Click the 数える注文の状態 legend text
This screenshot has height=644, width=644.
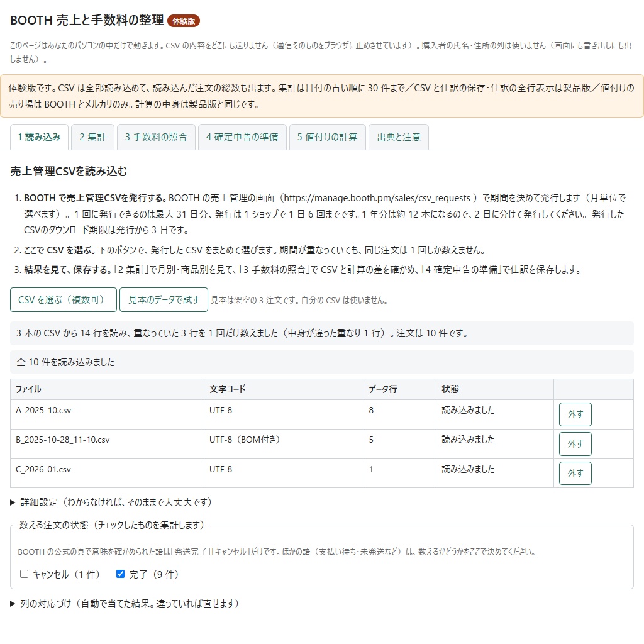click(112, 525)
